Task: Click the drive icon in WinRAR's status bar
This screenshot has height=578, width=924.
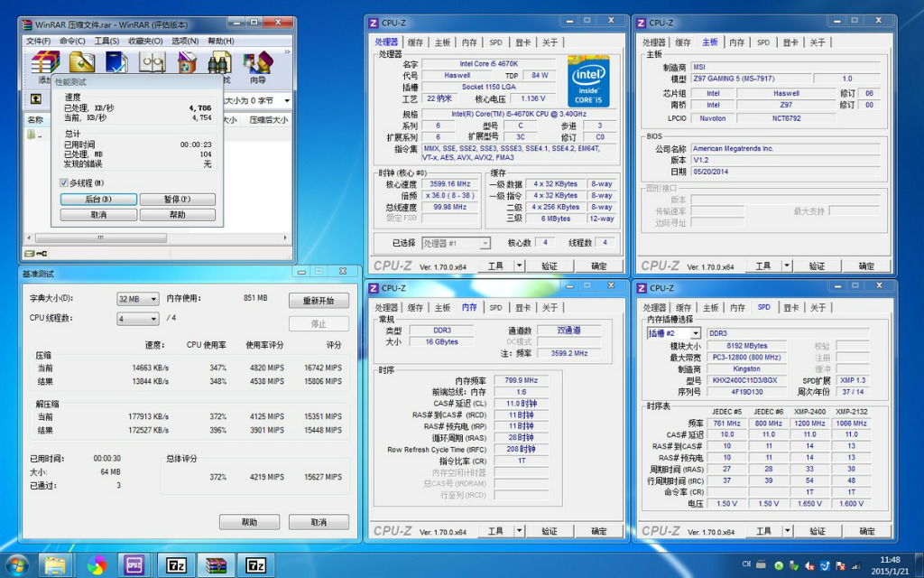Action: tap(30, 254)
